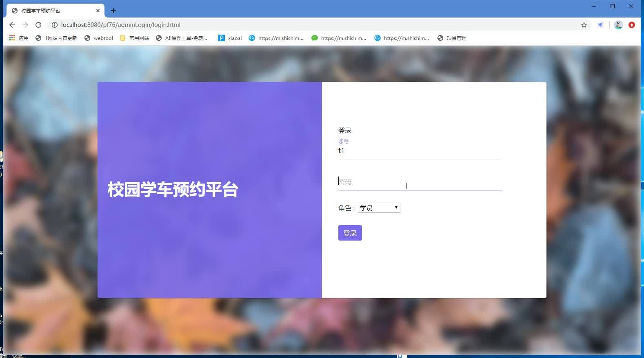The width and height of the screenshot is (644, 358).
Task: Open the first m.shishim bookmark with blue icon
Action: [x=276, y=38]
